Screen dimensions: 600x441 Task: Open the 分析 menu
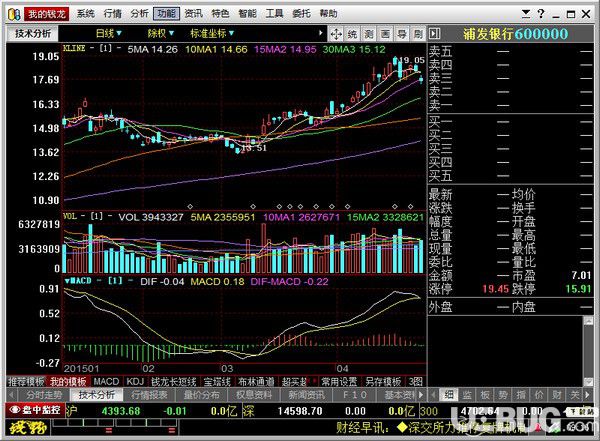click(x=139, y=14)
